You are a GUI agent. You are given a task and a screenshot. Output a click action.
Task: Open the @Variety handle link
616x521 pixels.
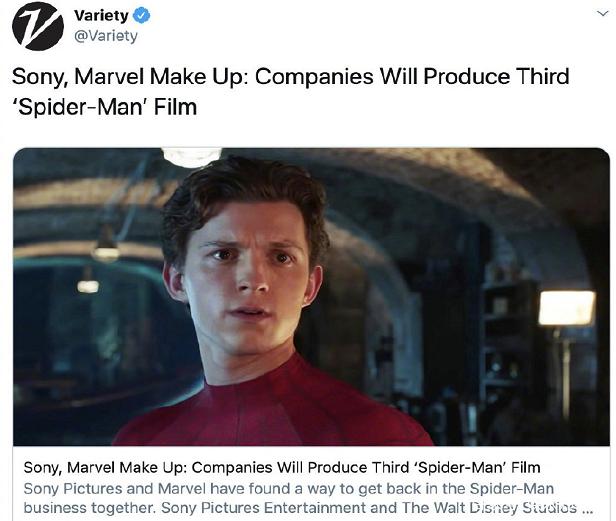click(106, 36)
